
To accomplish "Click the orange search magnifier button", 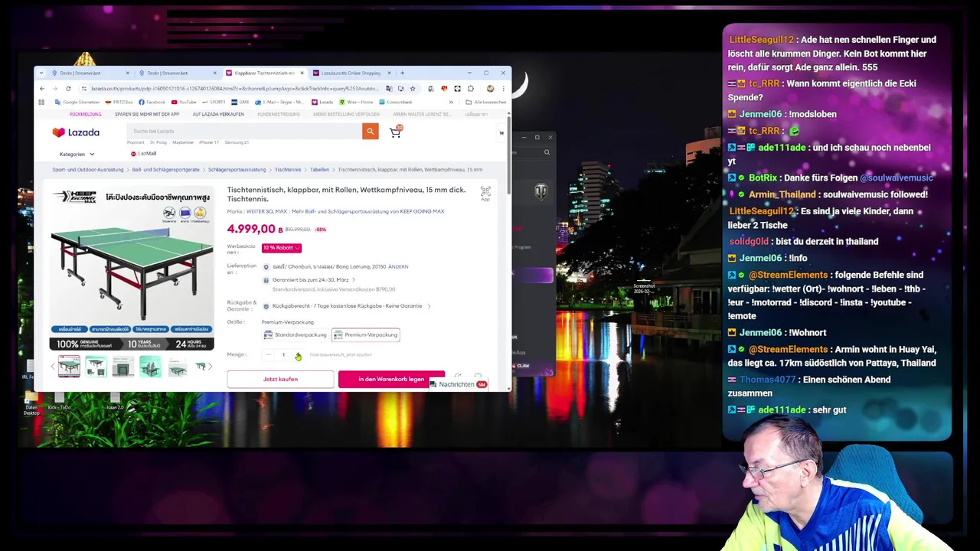I will click(370, 132).
